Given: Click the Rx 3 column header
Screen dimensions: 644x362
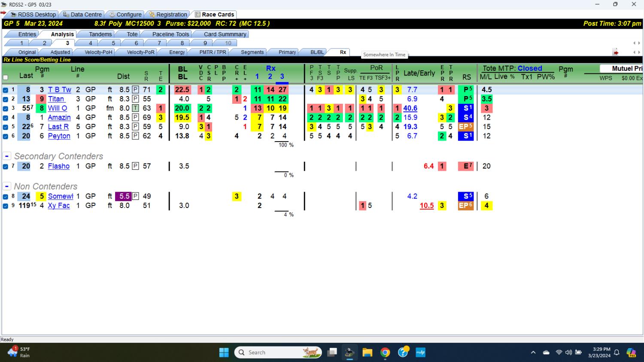Looking at the screenshot, I should [282, 77].
